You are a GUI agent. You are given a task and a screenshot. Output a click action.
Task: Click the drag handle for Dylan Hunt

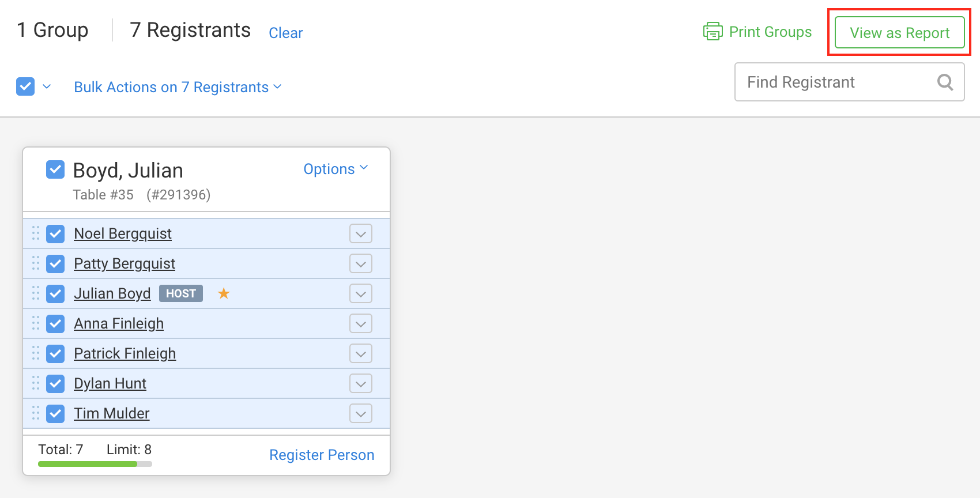(x=36, y=383)
